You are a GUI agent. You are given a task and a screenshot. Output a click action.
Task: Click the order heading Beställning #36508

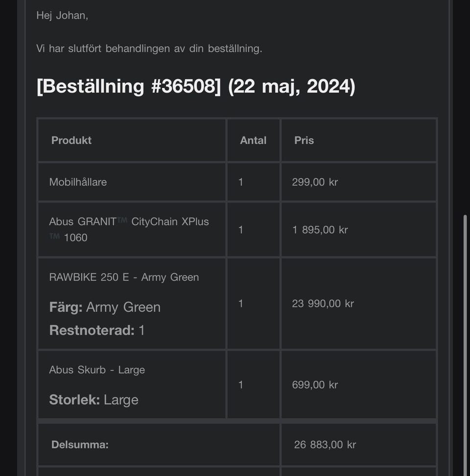point(196,86)
